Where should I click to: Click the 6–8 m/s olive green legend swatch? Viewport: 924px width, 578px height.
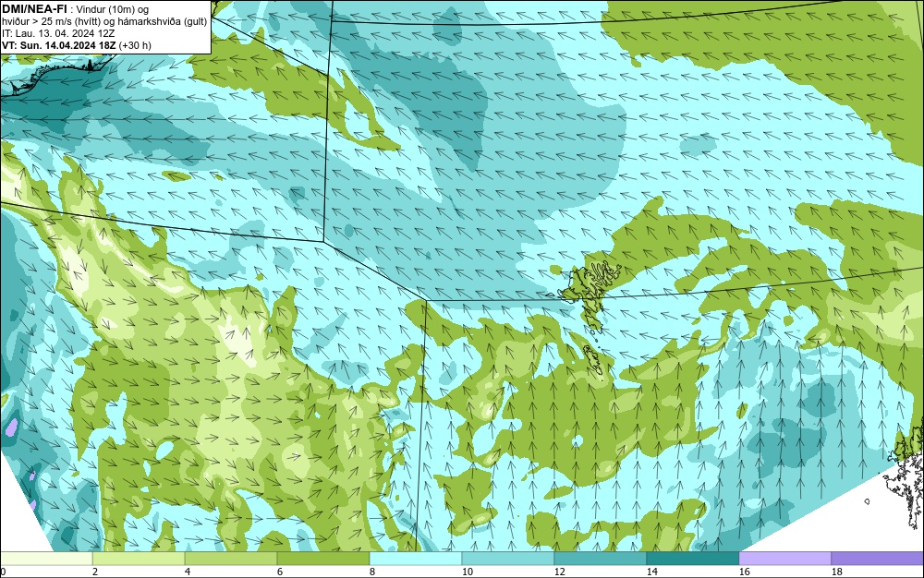(323, 559)
